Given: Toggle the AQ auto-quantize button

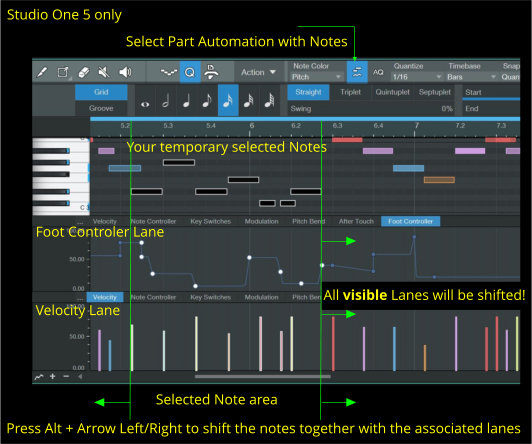Looking at the screenshot, I should pos(378,72).
